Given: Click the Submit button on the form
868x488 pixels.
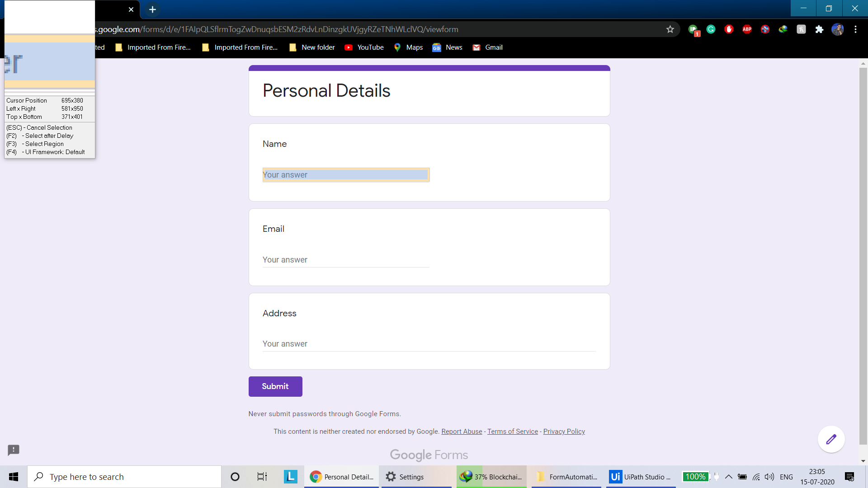Looking at the screenshot, I should pyautogui.click(x=275, y=386).
